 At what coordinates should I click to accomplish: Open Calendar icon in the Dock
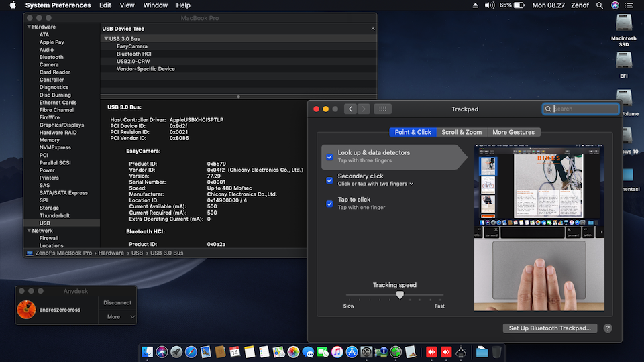tap(235, 352)
